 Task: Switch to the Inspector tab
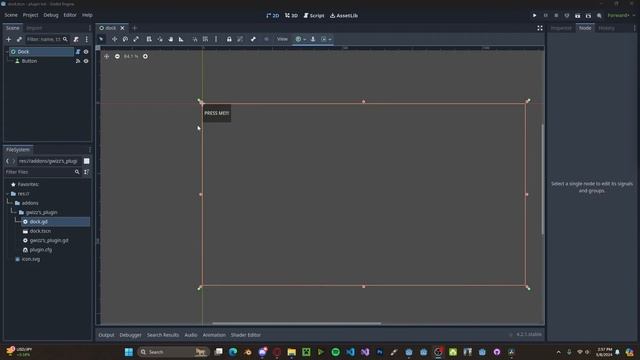[561, 28]
